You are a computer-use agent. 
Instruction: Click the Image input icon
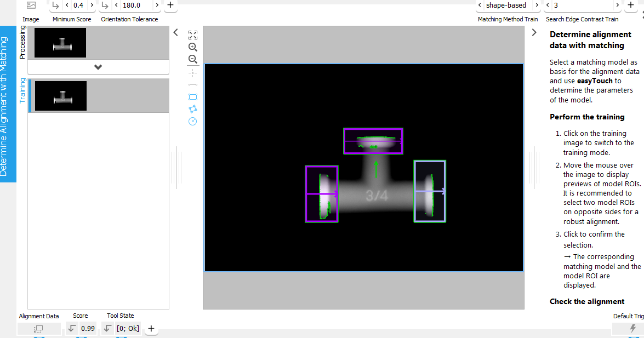tap(31, 5)
